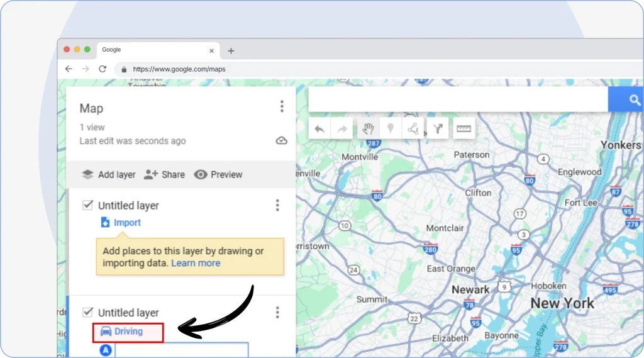Click the Yonkers label on map
Image resolution: width=644 pixels, height=358 pixels.
click(621, 145)
